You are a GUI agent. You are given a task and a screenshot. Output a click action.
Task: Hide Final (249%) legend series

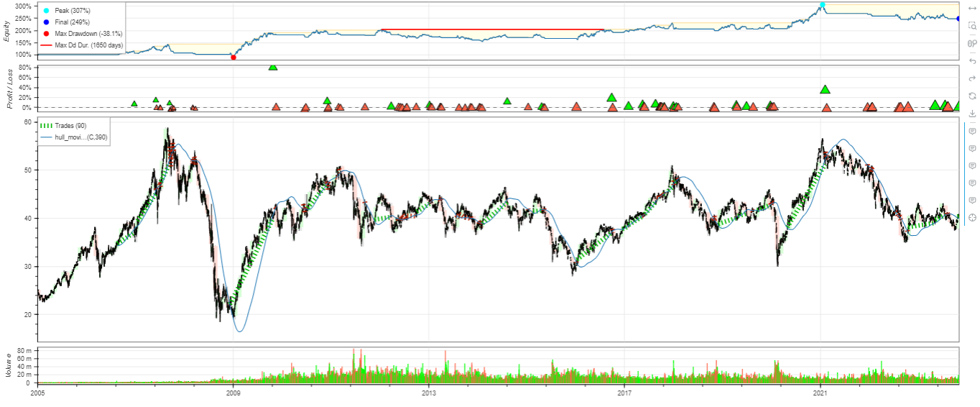click(x=70, y=22)
